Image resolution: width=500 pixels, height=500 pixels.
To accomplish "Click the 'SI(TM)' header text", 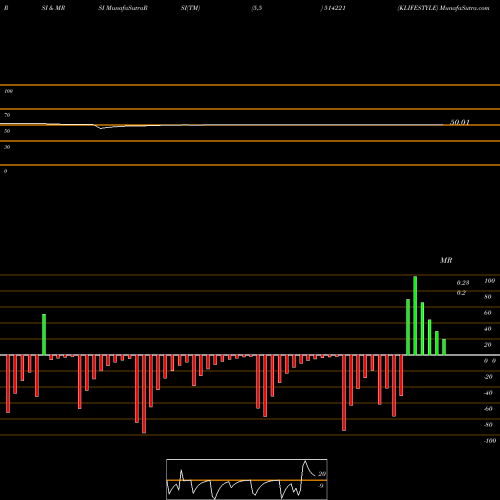I will 190,8.
